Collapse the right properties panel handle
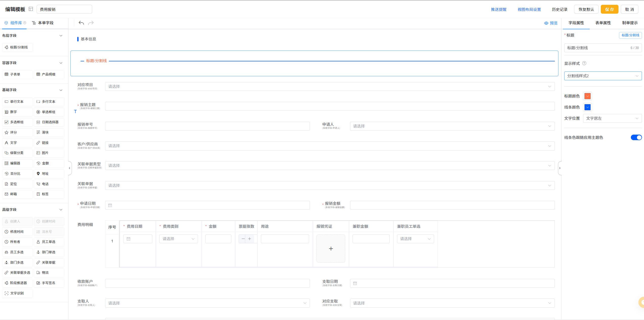This screenshot has height=320, width=644. 560,168
